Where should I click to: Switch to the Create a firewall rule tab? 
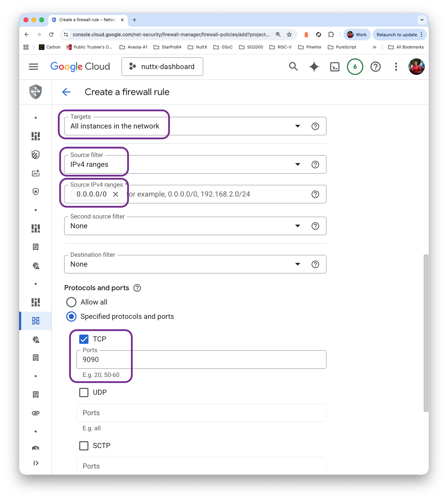click(87, 20)
